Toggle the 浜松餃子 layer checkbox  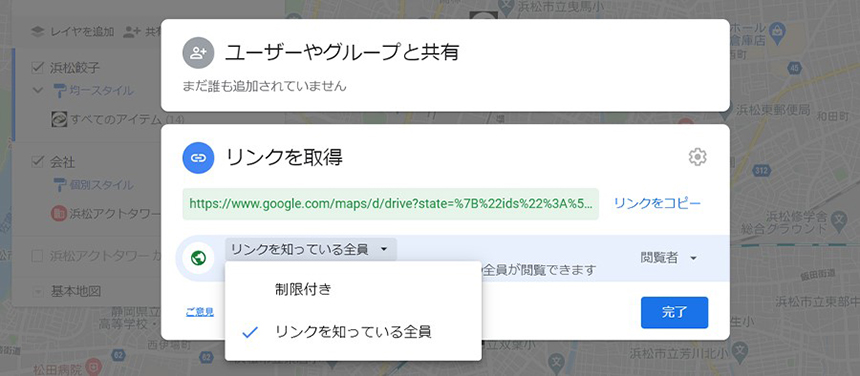[38, 68]
